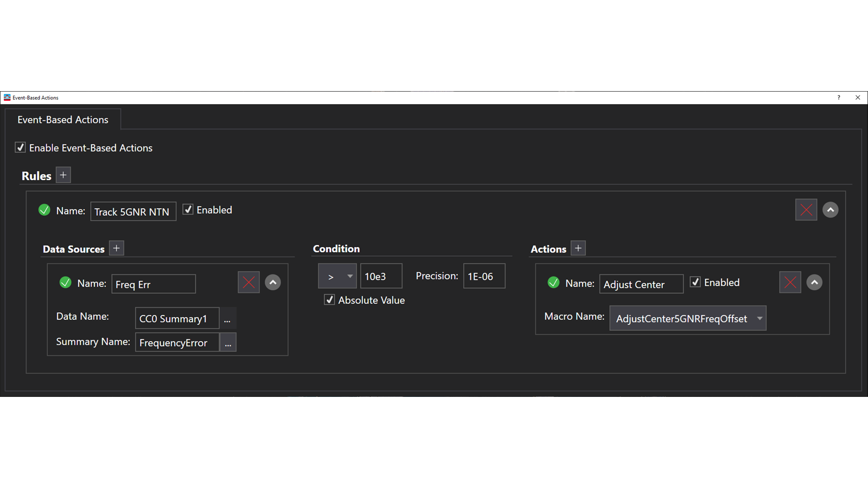
Task: Add another action under Actions
Action: [578, 248]
